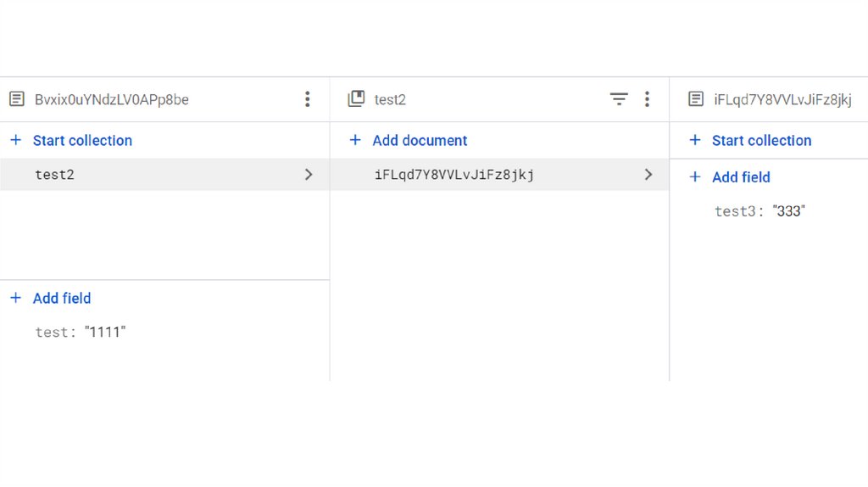Select document iFLqd7Y8VVLvJiFz8jkj in the list
This screenshot has height=487, width=868.
[454, 175]
